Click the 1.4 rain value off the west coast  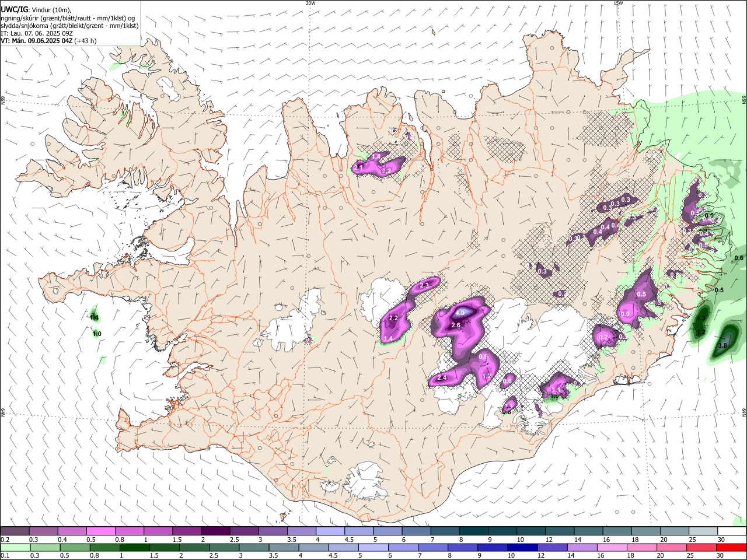tap(95, 317)
